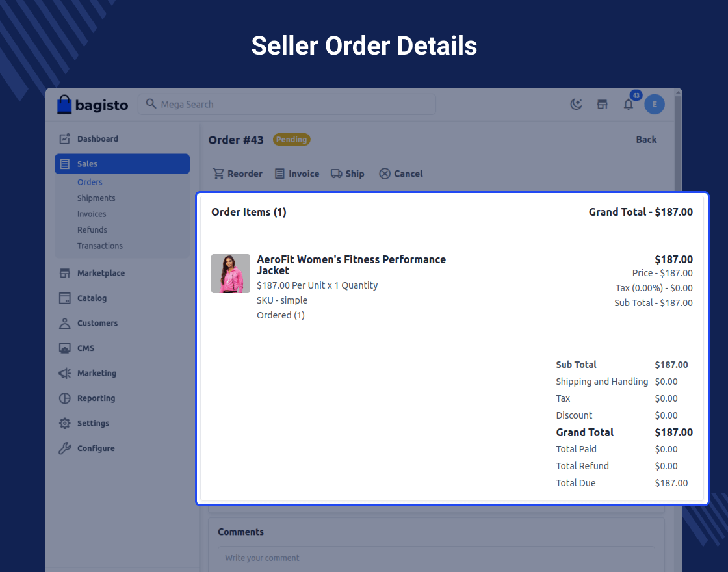Open notifications bell icon
Image resolution: width=728 pixels, height=572 pixels.
[628, 104]
